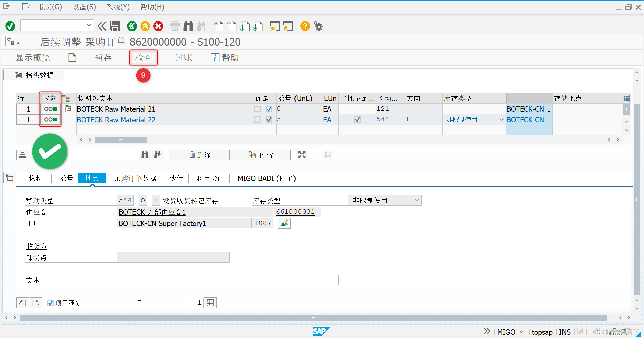Go to previous page icon
The width and height of the screenshot is (644, 338).
232,26
